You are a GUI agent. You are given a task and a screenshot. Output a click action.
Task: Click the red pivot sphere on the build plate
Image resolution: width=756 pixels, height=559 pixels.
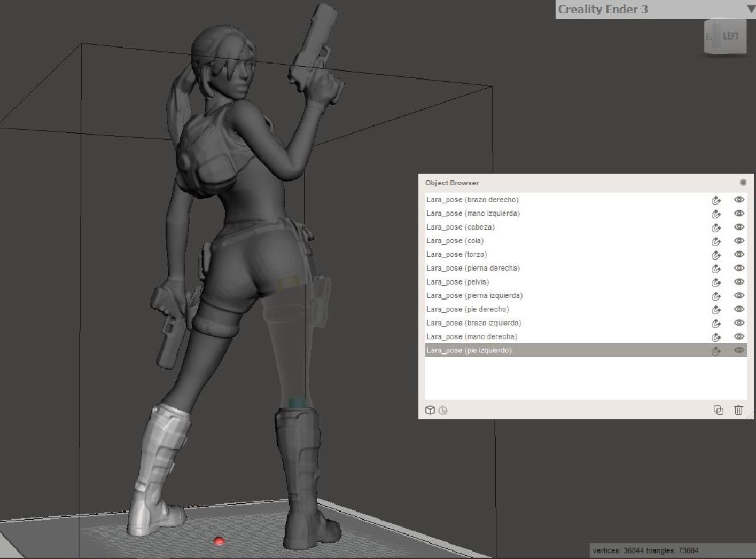217,540
